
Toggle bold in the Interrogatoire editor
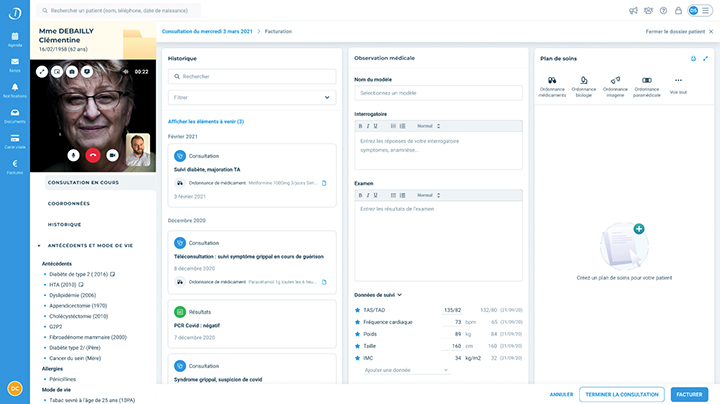tap(361, 126)
